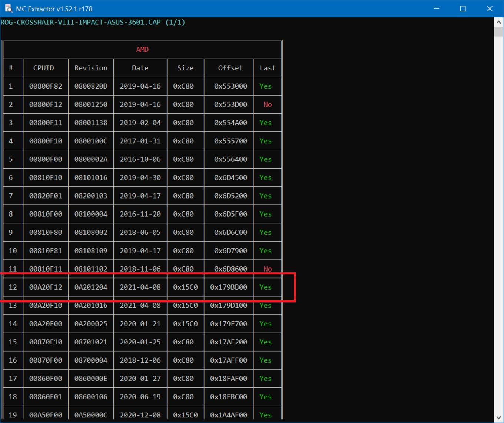
Task: Click CPUID value 00870F10
Action: coord(46,342)
